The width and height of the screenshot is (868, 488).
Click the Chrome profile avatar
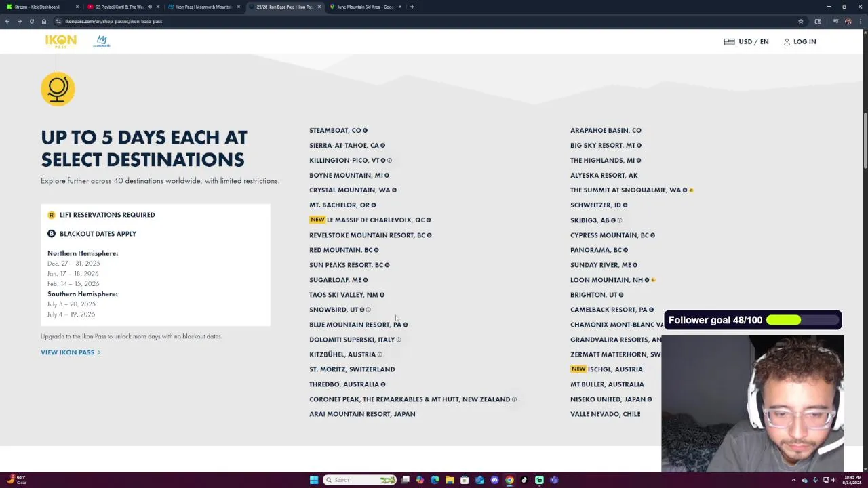tap(848, 21)
